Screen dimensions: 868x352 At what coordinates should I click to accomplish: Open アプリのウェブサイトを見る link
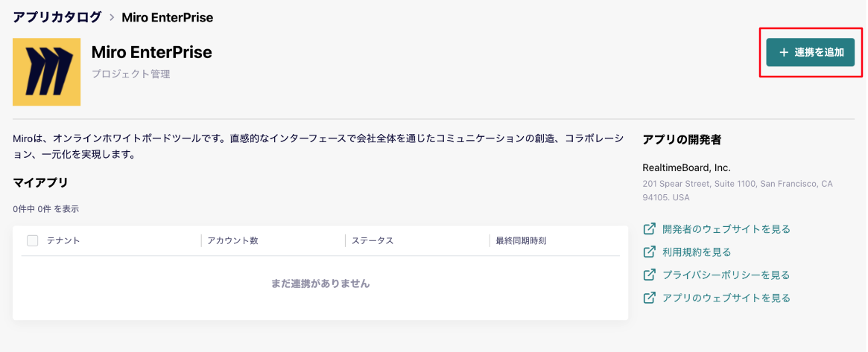[x=726, y=298]
